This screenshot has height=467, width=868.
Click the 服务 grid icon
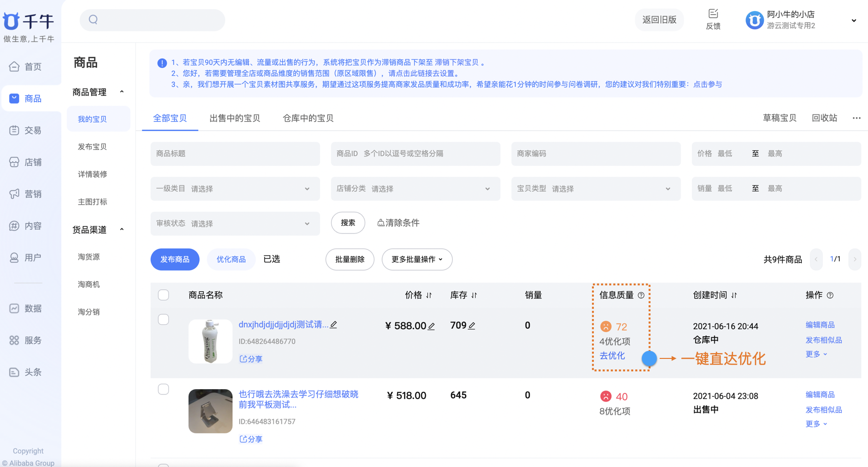click(14, 340)
